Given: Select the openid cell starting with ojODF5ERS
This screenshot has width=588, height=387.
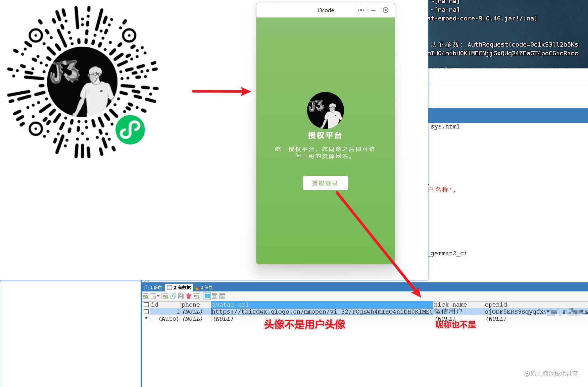Looking at the screenshot, I should pos(536,312).
